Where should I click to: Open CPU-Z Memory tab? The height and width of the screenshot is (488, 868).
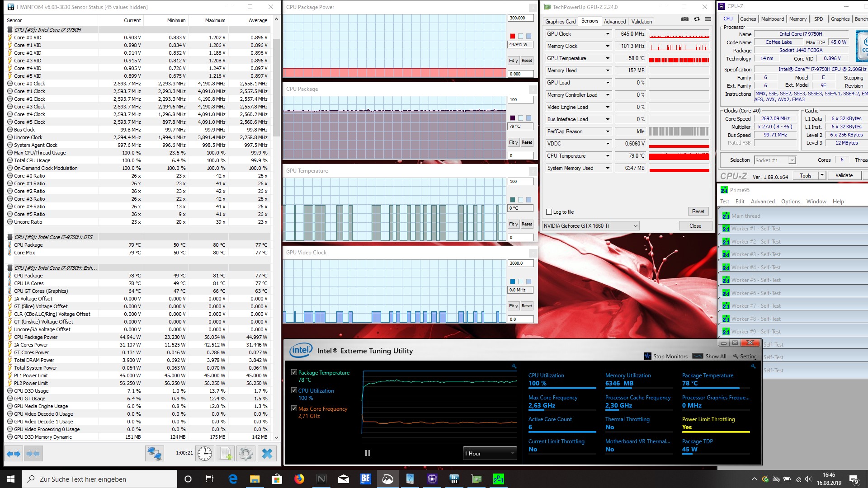pyautogui.click(x=797, y=19)
